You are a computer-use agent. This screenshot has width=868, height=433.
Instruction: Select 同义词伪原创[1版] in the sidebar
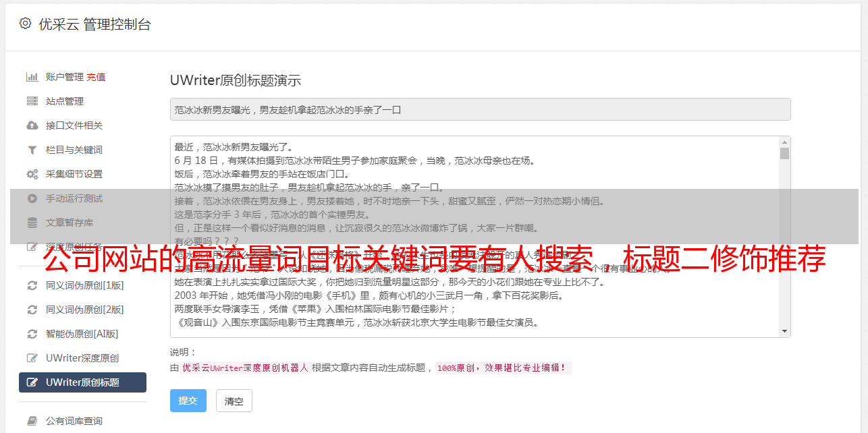coord(84,285)
